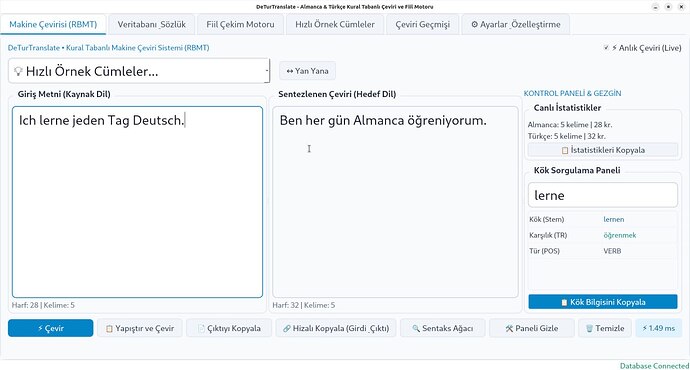Click Hizalı Kopyala (Girdi_Çıktı) button

coord(336,328)
